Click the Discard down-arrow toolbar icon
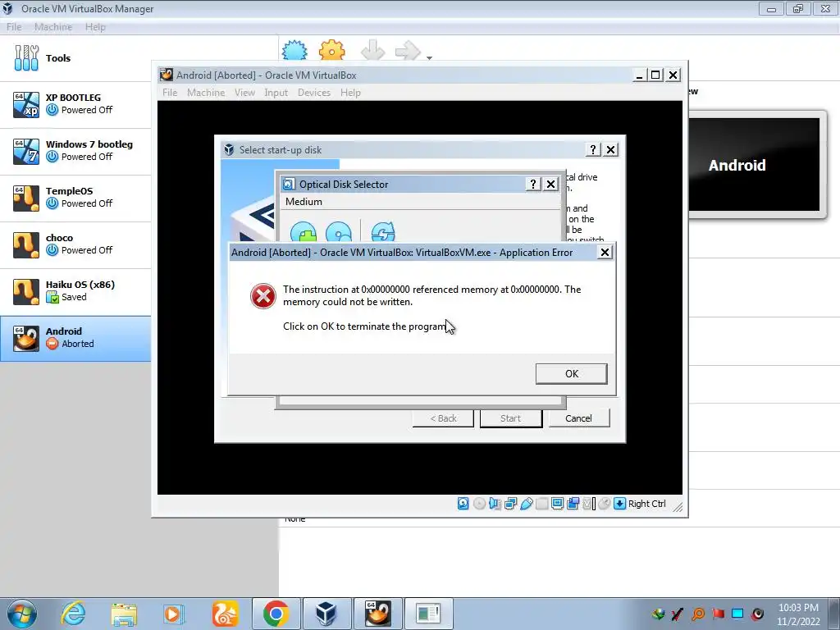The image size is (840, 630). point(373,50)
